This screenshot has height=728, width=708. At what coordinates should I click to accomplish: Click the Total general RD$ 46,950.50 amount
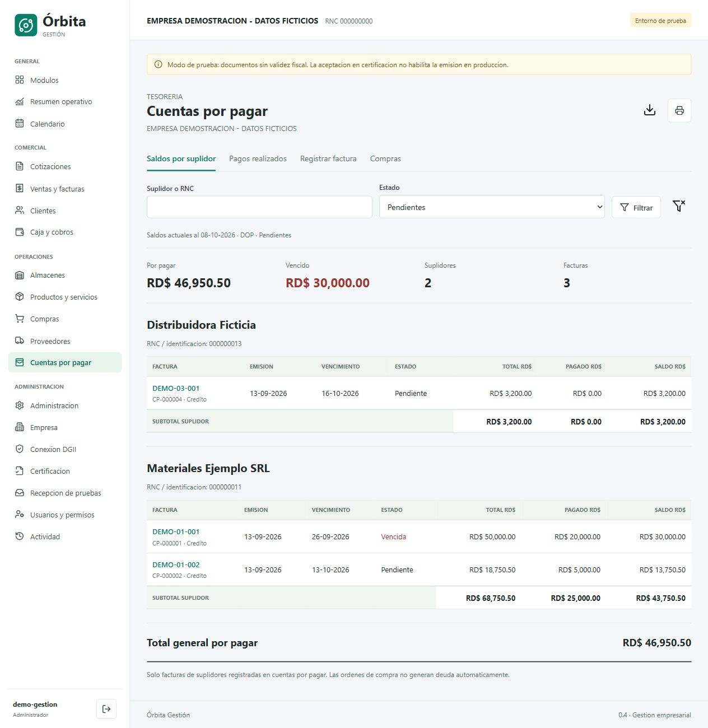(x=657, y=643)
